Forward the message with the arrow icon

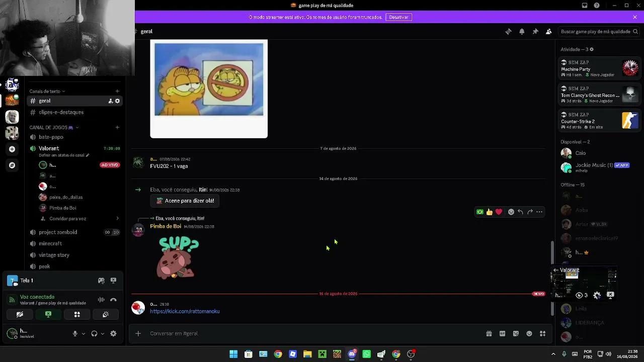530,212
